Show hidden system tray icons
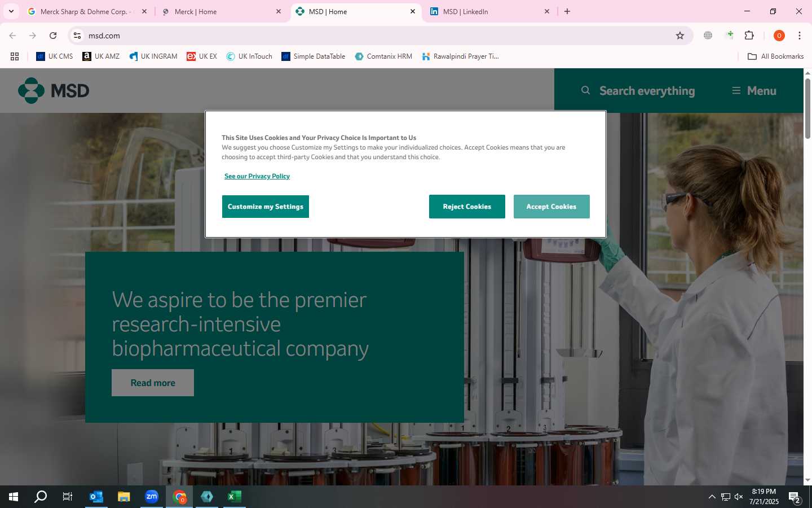812x508 pixels. point(712,497)
